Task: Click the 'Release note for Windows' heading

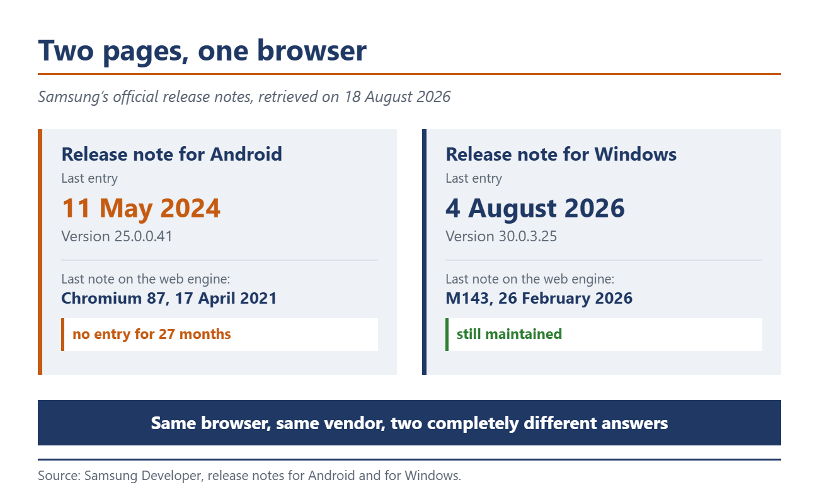Action: pos(561,154)
